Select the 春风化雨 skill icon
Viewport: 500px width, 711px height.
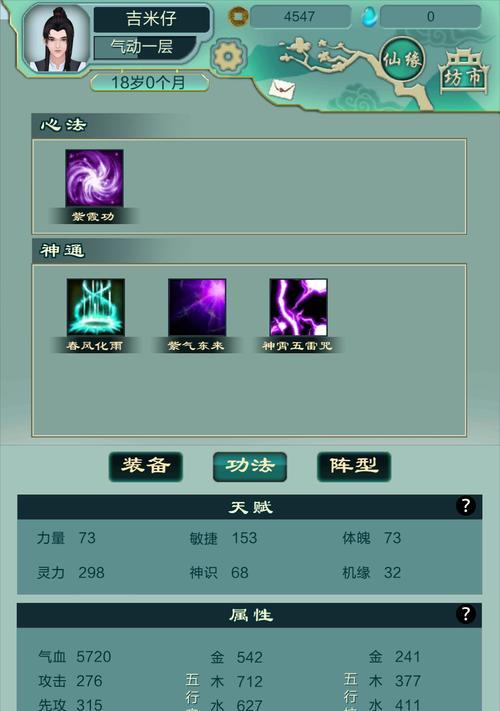(95, 307)
